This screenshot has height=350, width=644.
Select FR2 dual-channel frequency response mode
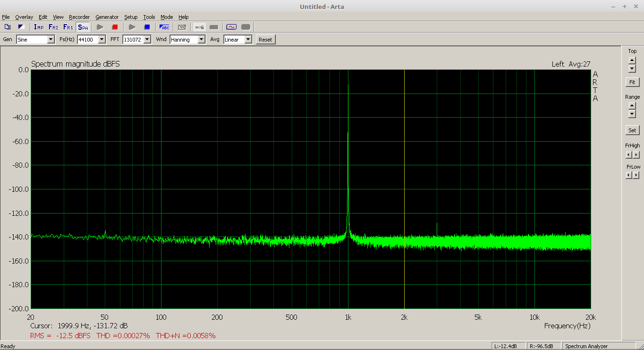(x=53, y=27)
